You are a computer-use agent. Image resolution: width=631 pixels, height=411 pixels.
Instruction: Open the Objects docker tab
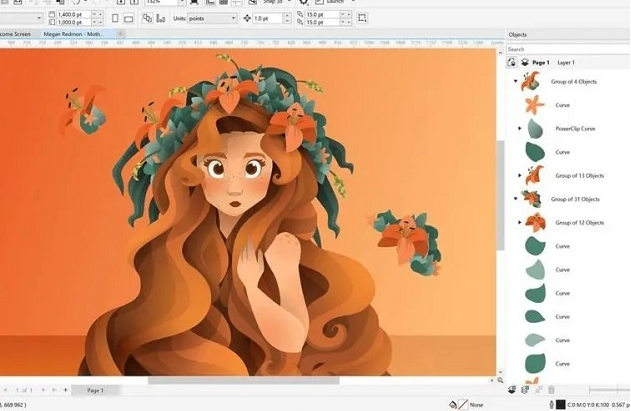click(x=518, y=34)
